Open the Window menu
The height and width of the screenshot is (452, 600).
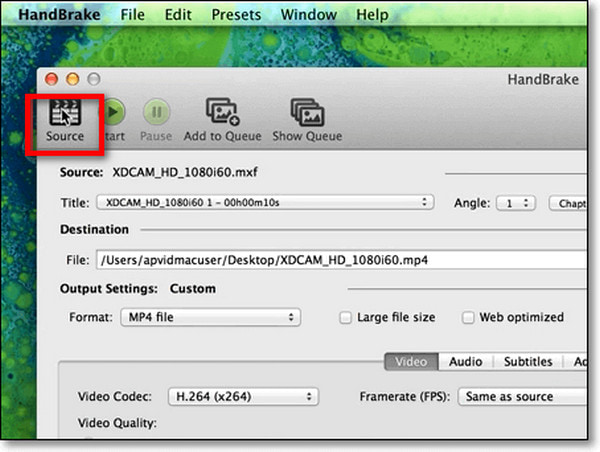[308, 15]
